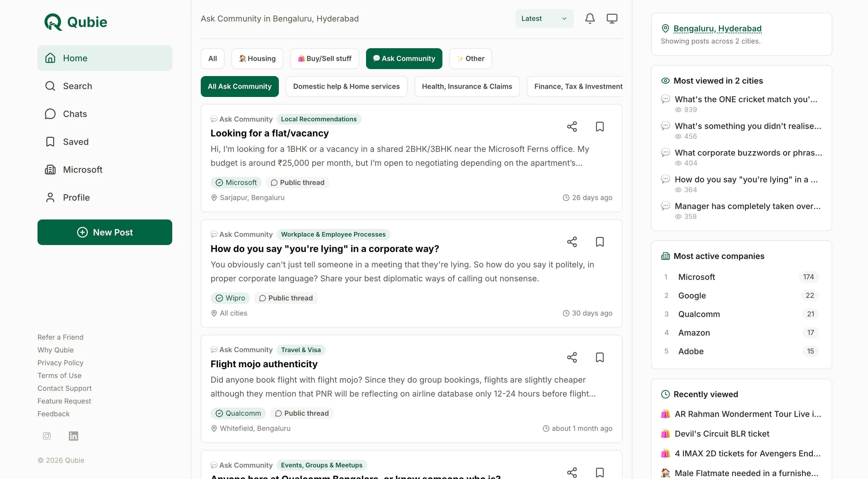Open recently viewed AR Rahman Wonderment Tour
Screen dimensions: 868x479
pyautogui.click(x=741, y=414)
